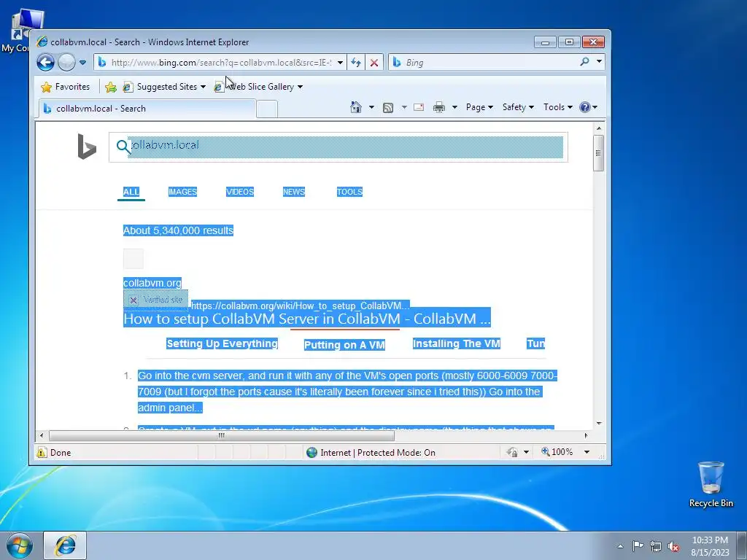
Task: Open a new tab button
Action: pos(267,109)
